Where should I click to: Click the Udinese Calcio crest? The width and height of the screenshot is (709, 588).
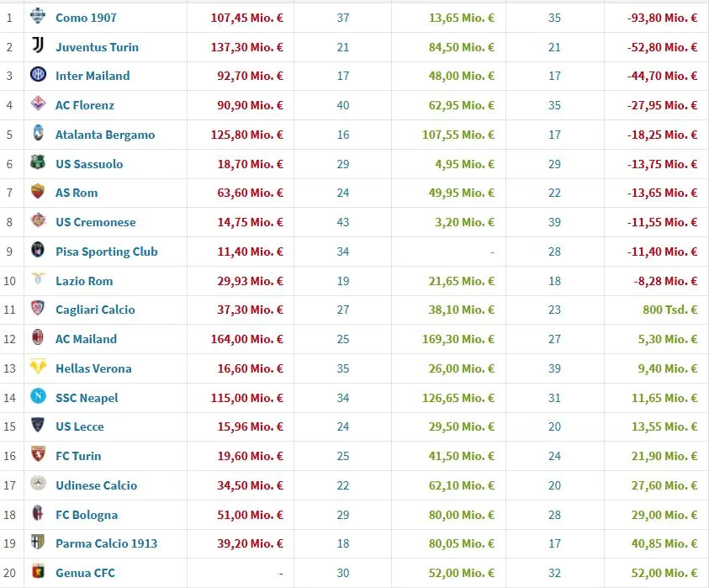[x=38, y=484]
